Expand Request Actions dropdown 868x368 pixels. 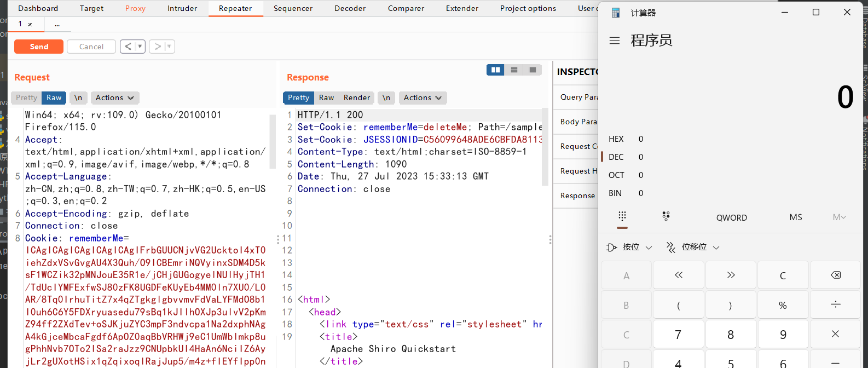(114, 98)
